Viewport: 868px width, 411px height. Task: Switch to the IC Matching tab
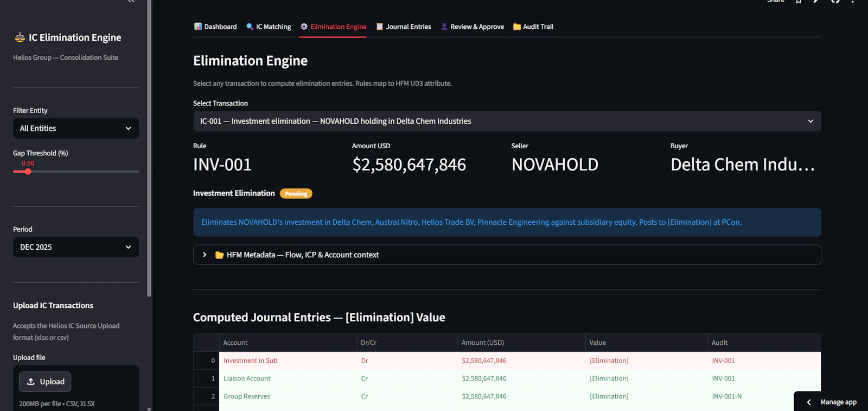click(269, 27)
